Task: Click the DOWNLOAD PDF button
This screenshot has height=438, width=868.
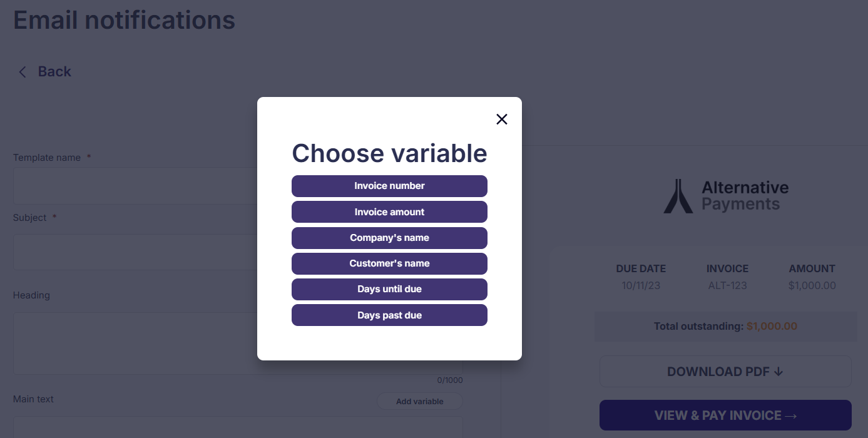Action: (725, 372)
